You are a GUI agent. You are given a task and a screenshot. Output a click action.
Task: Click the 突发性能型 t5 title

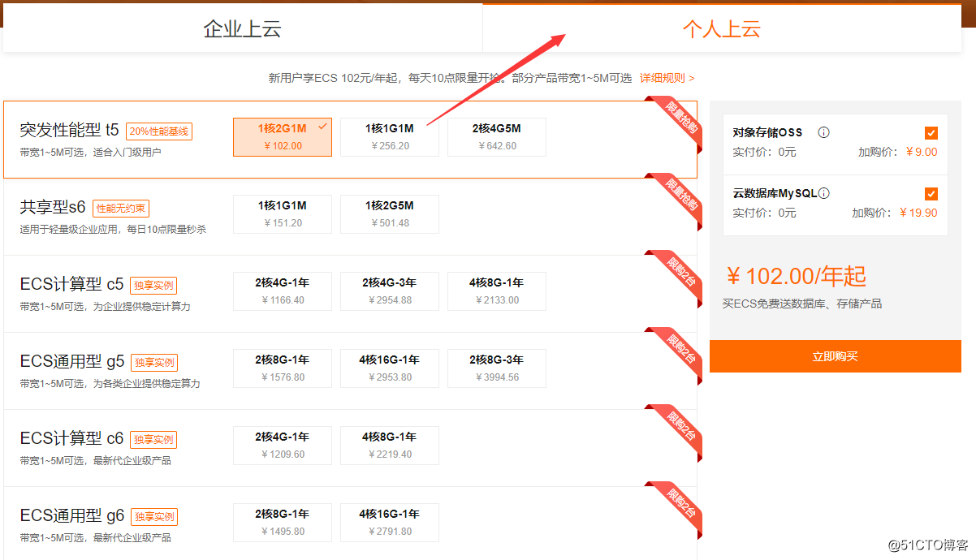tap(69, 130)
